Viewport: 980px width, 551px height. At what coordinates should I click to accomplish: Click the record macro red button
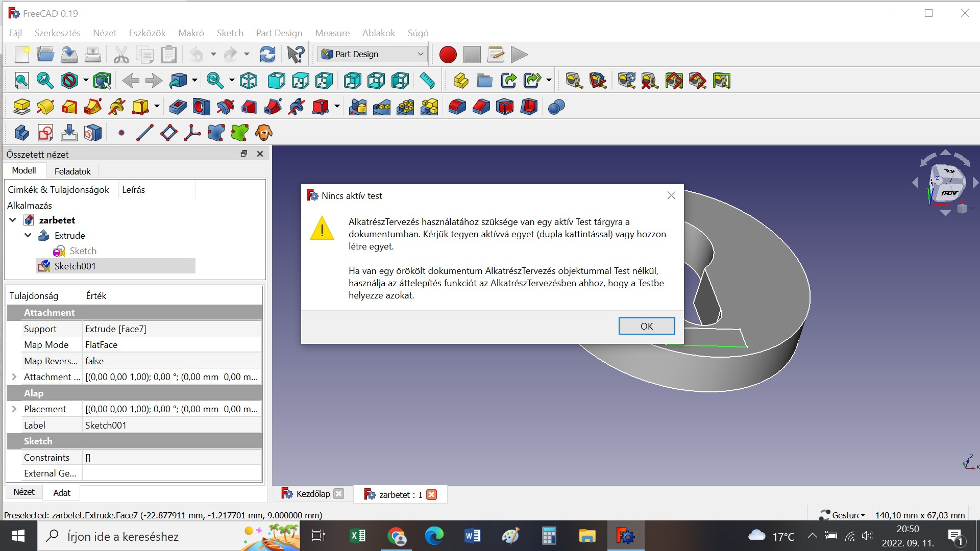448,55
